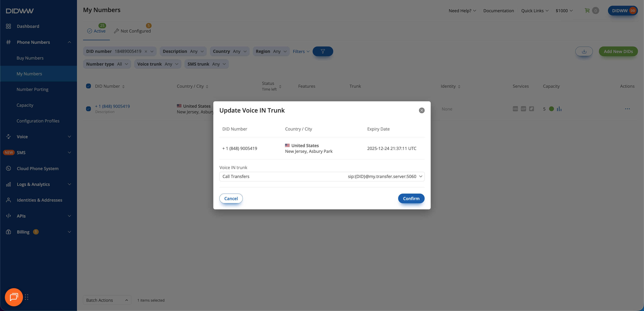
Task: Click the +1 (848) 9005419 number link
Action: pyautogui.click(x=112, y=106)
